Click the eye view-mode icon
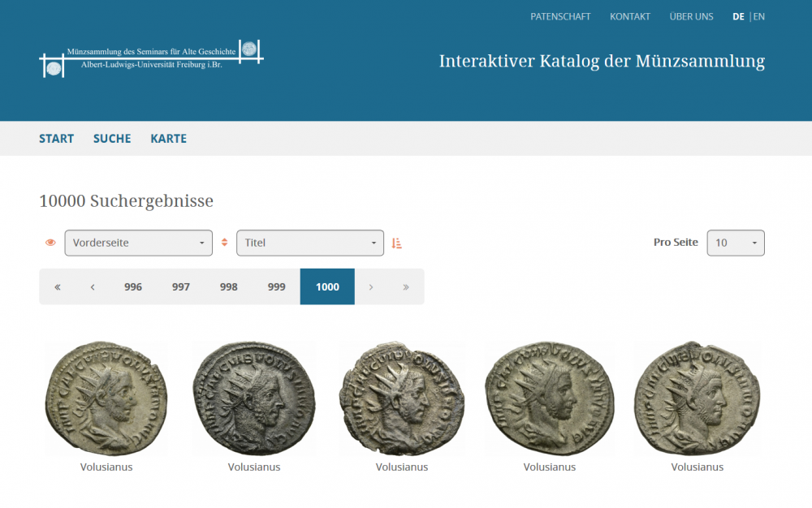Screen dimensions: 812x508 pyautogui.click(x=50, y=243)
